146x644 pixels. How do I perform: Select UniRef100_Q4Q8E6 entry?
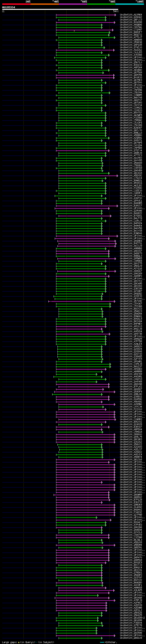click(131, 241)
